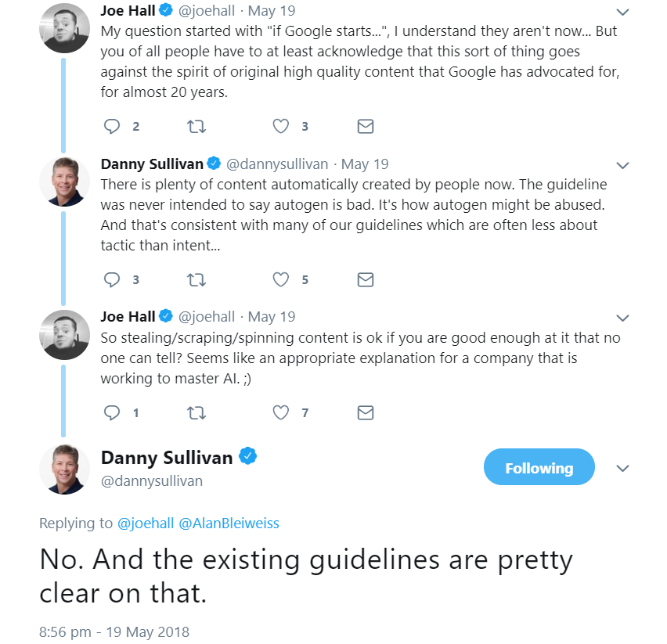Viewport: 667px width, 644px height.
Task: Open Joe Hall's avatar on the first tweet
Action: point(64,29)
